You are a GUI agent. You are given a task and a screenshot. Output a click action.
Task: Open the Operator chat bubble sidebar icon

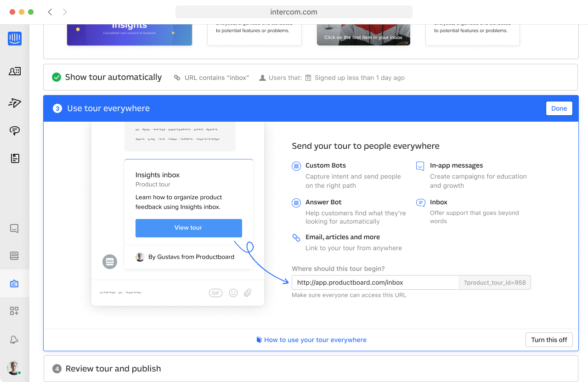click(15, 131)
